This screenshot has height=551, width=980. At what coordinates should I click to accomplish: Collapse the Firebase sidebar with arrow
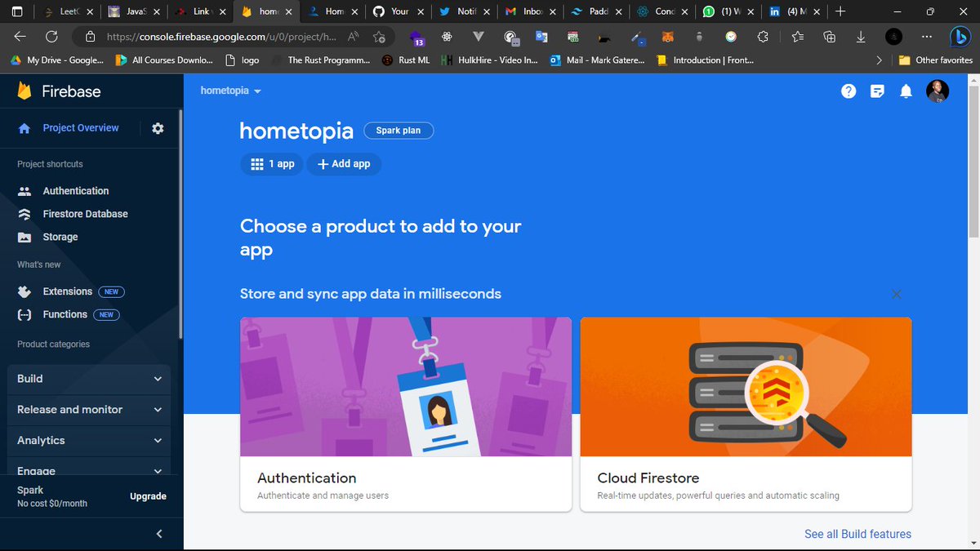[x=159, y=534]
